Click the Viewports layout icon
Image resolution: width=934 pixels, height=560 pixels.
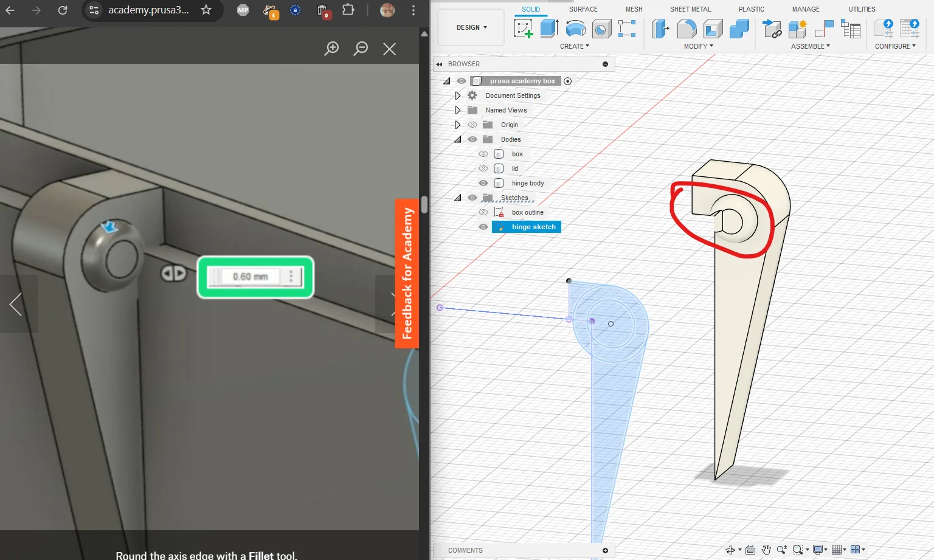pyautogui.click(x=856, y=550)
